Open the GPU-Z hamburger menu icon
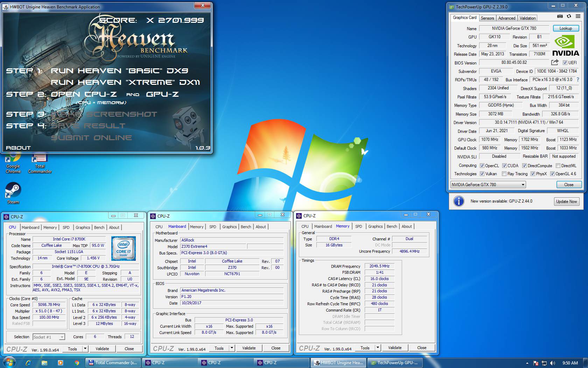This screenshot has height=368, width=588. [x=578, y=16]
